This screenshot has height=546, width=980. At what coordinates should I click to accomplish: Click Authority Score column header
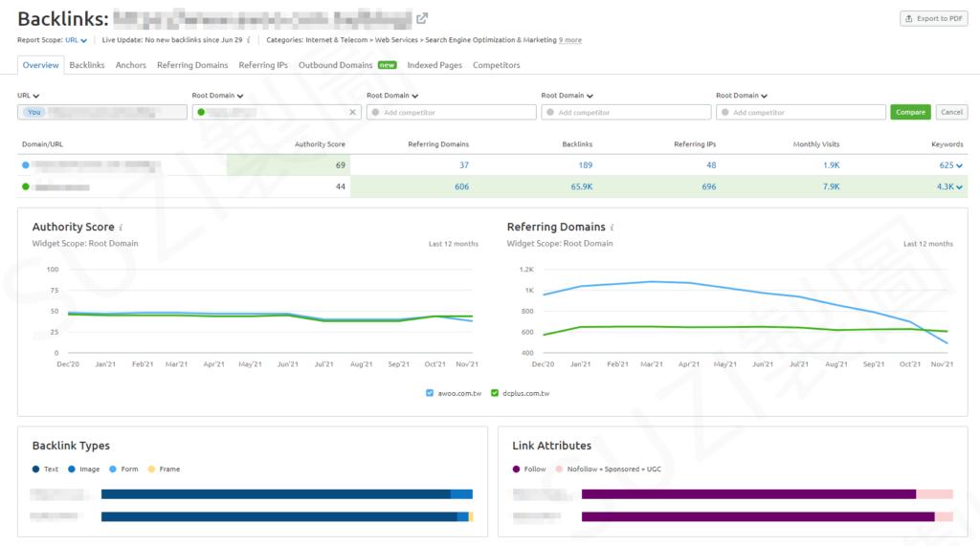pyautogui.click(x=320, y=144)
